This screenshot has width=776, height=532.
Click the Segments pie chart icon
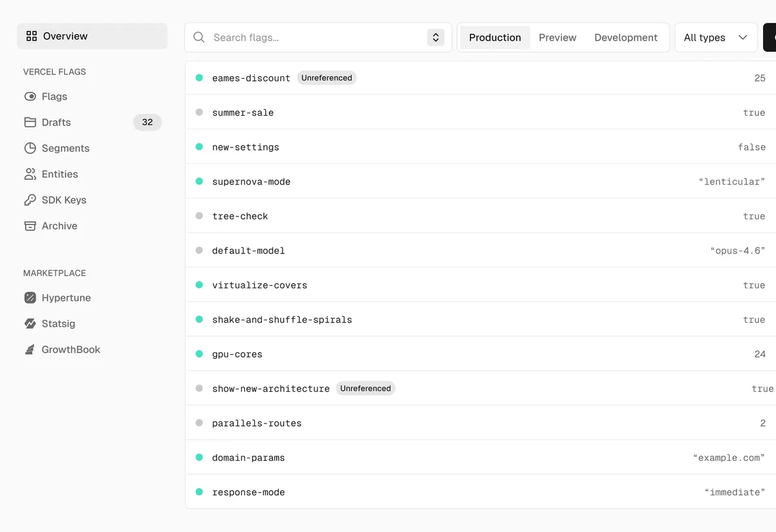pyautogui.click(x=30, y=148)
